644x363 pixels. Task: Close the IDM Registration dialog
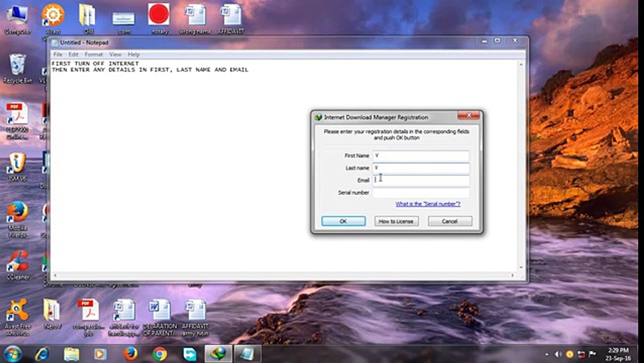coord(468,115)
